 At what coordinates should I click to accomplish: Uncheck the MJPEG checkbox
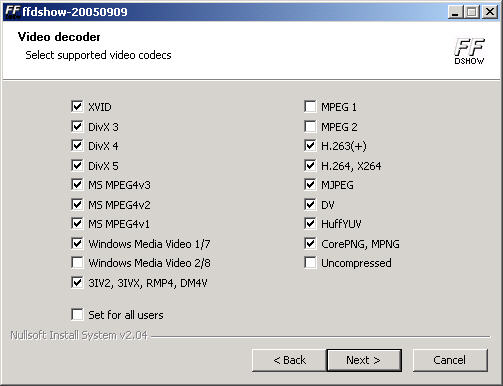point(310,185)
